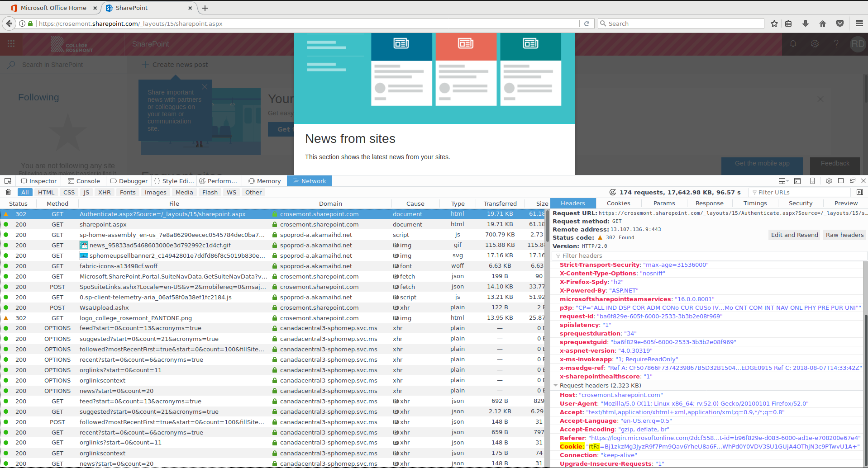Open the frame selector dropdown in DevTools
868x468 pixels.
click(x=783, y=181)
